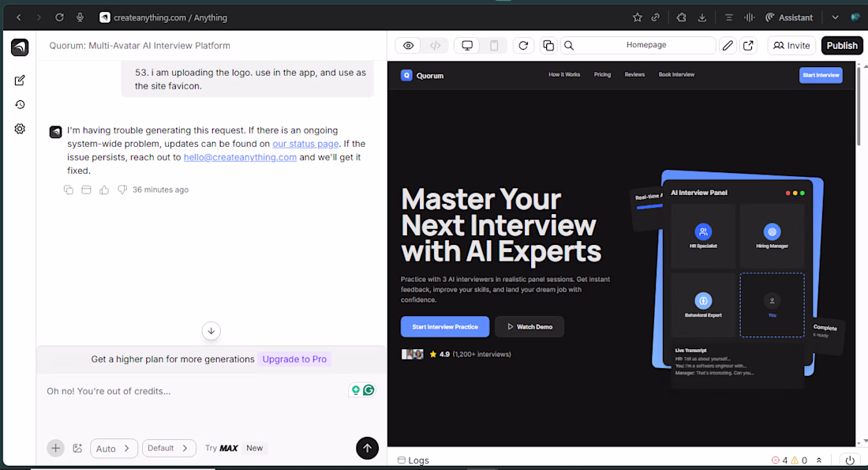
Task: Click the error count indicator showing 4
Action: point(780,460)
